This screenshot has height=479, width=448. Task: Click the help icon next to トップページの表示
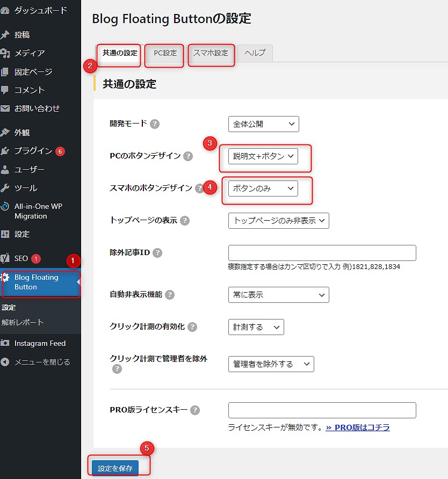click(185, 221)
